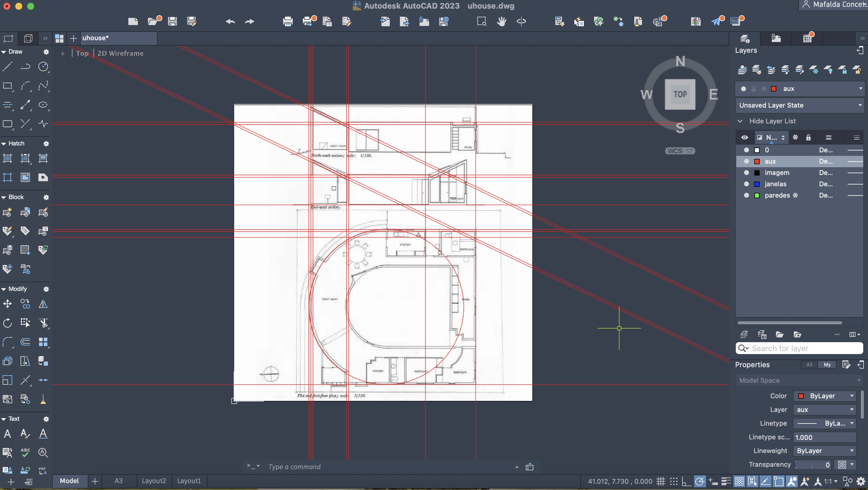This screenshot has width=868, height=490.
Task: Toggle visibility of janelas layer
Action: [x=746, y=184]
